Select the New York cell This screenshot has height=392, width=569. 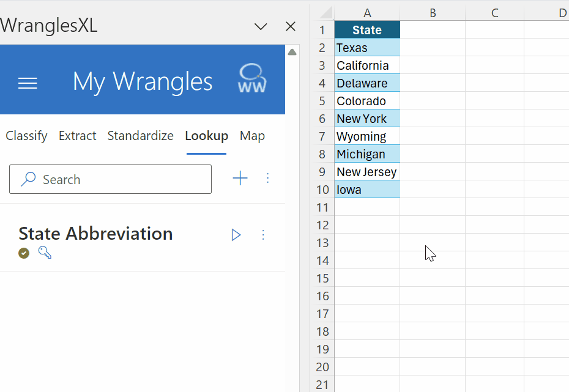coord(367,119)
